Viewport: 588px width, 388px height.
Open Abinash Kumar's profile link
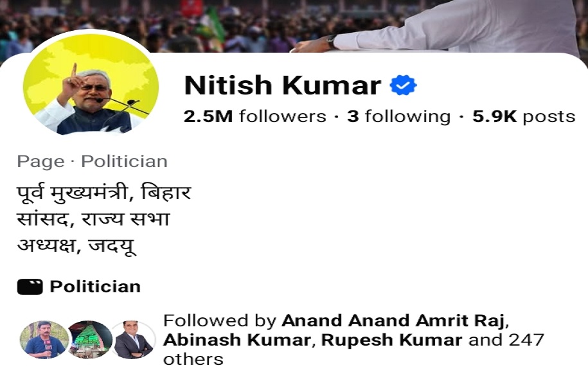[236, 340]
